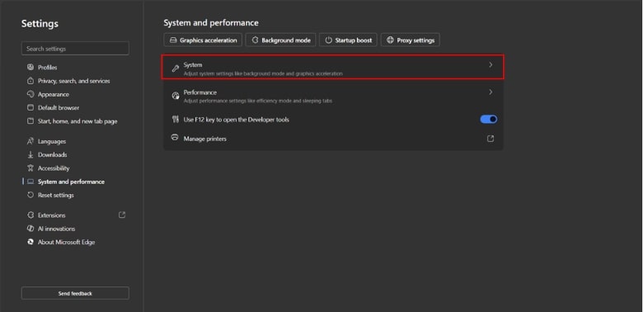Open Appearance settings page
The width and height of the screenshot is (644, 312).
tap(54, 94)
